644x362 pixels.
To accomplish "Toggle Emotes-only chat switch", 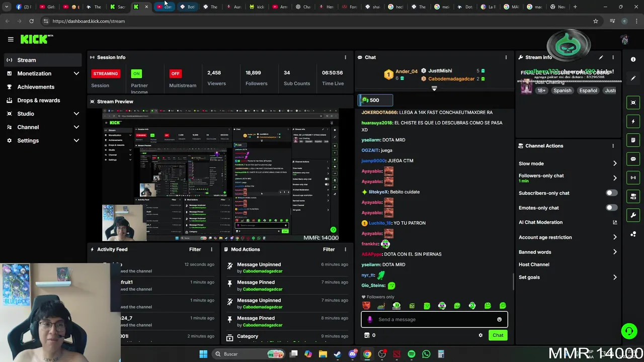I will (611, 208).
